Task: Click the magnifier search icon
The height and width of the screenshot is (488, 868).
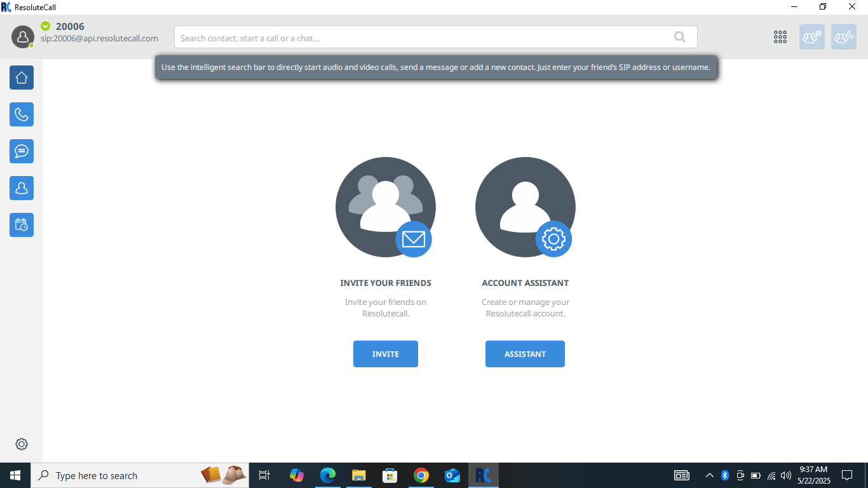Action: click(680, 37)
